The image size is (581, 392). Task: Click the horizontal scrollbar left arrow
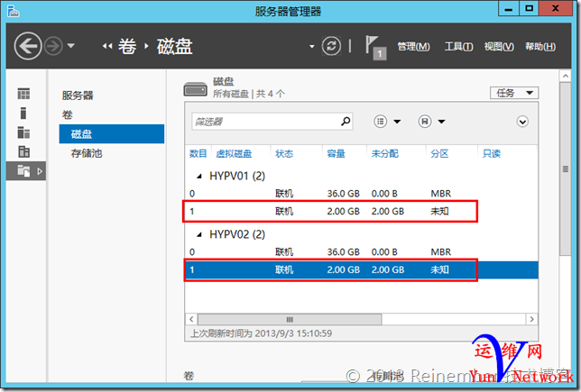191,319
